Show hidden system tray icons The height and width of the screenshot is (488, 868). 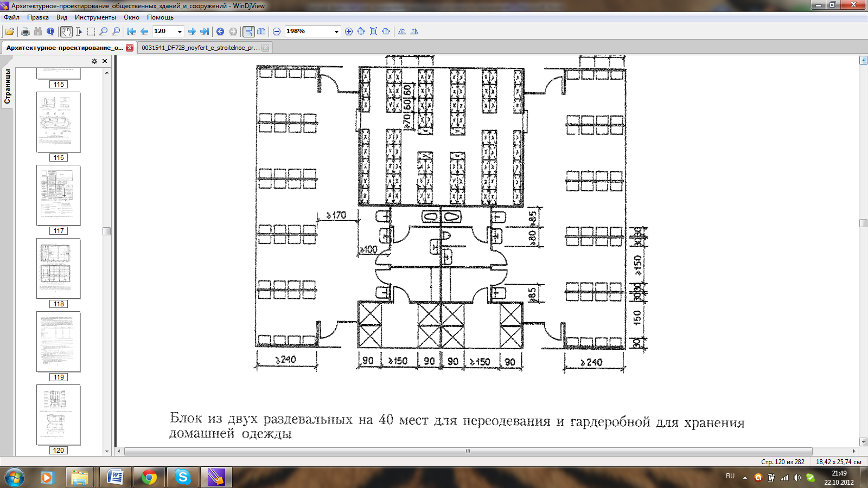[745, 478]
